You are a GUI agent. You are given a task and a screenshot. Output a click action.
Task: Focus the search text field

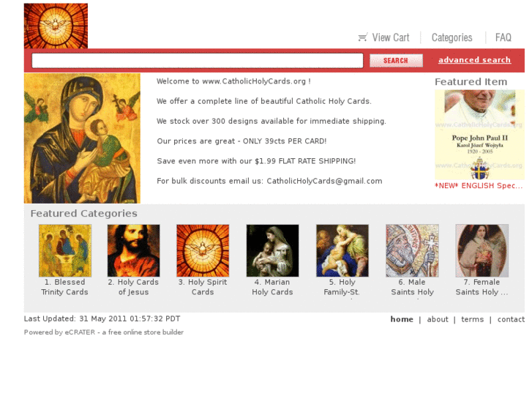198,61
